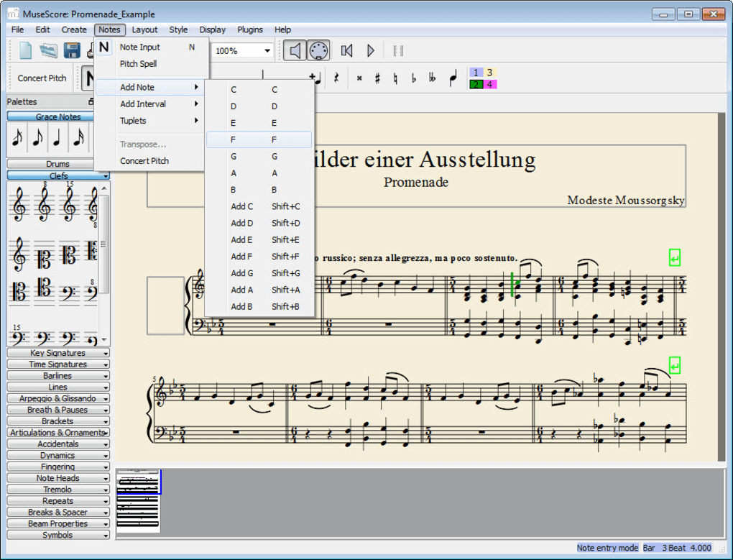Screen dimensions: 733x560
Task: Click the rewind to start icon
Action: click(x=347, y=50)
